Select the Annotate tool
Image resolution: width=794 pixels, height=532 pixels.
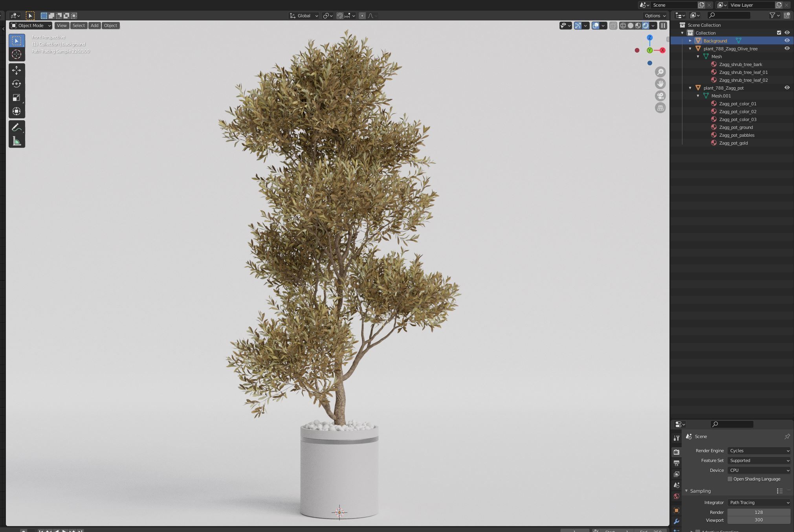click(17, 127)
